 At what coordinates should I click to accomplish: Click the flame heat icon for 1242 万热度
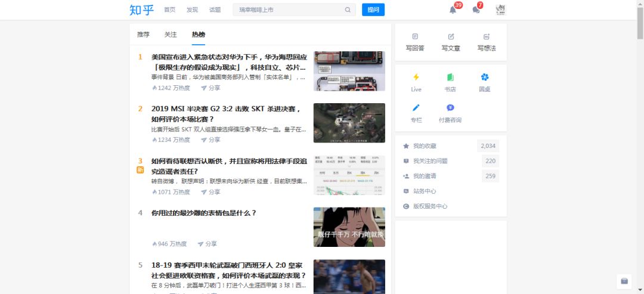[x=154, y=88]
